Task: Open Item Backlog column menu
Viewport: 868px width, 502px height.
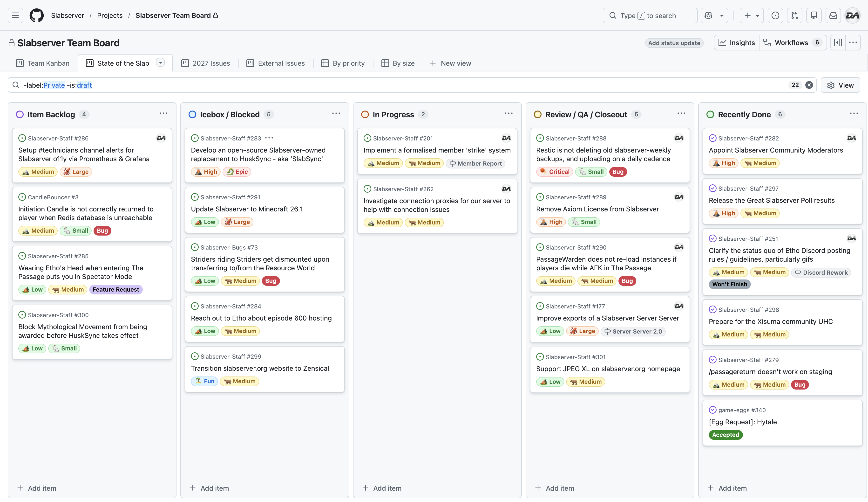Action: coord(163,114)
